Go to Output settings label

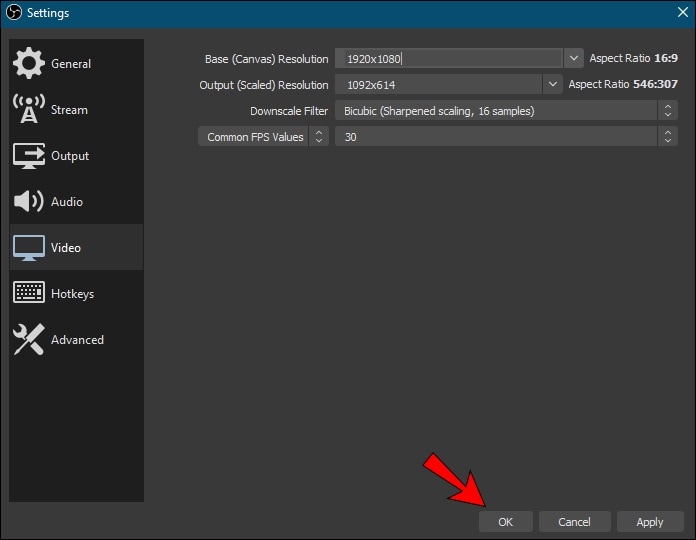70,156
